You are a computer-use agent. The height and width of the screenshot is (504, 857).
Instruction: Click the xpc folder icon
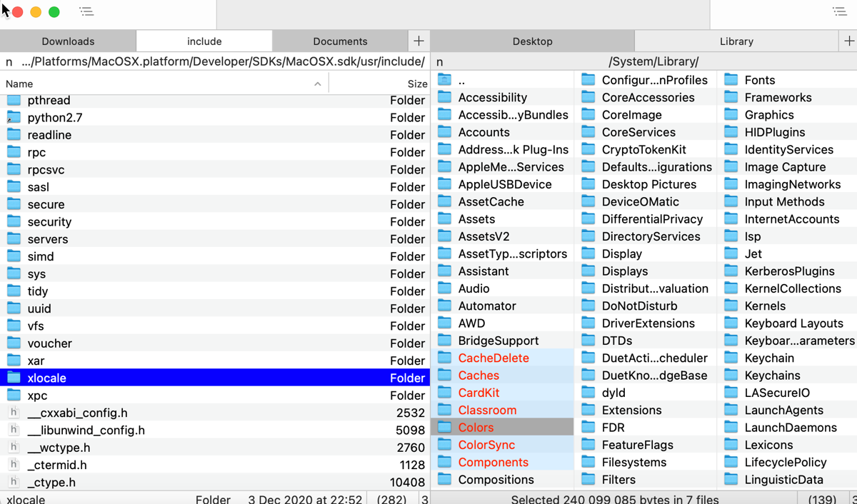[x=14, y=395]
